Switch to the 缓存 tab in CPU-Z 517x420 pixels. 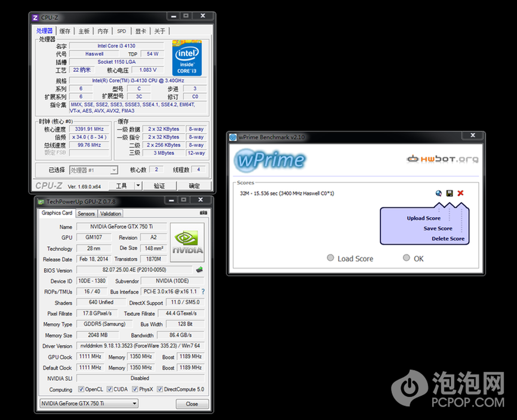click(x=65, y=31)
